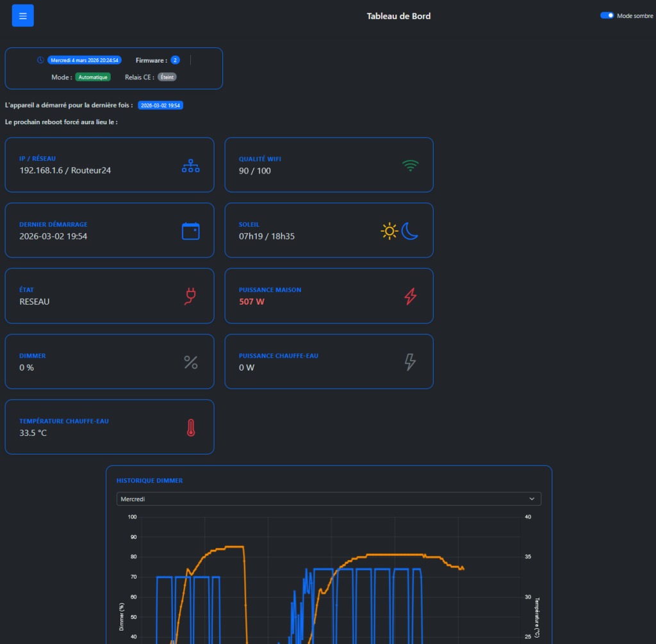The height and width of the screenshot is (644, 656).
Task: Click the clock icon beside the date
Action: (40, 60)
